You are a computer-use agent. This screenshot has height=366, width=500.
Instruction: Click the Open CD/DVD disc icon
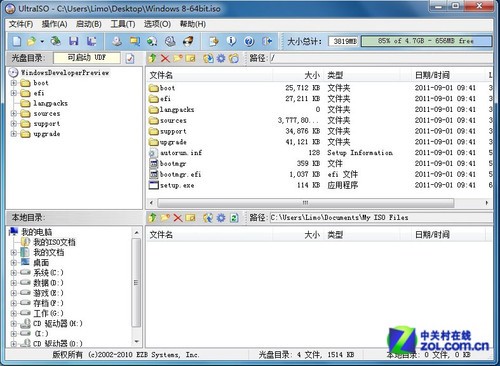(56, 41)
